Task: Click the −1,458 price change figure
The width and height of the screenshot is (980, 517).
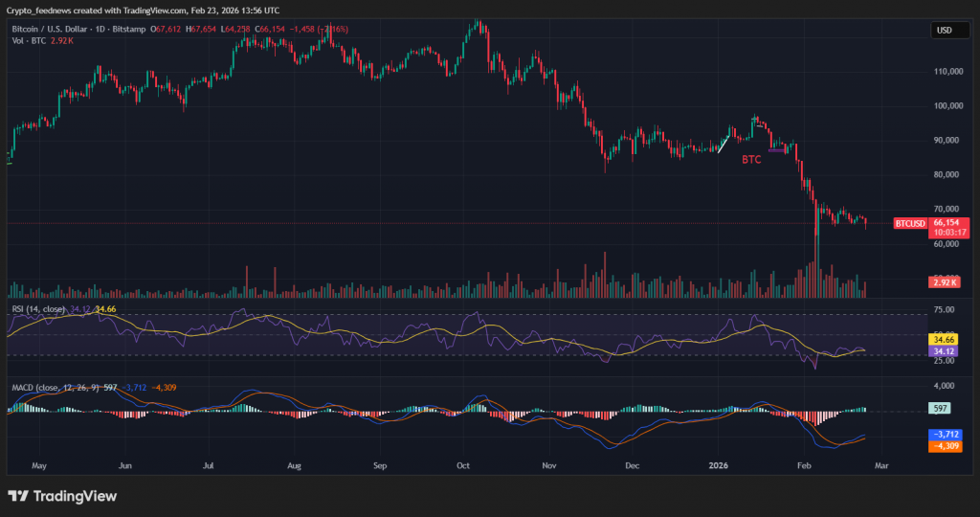Action: click(301, 30)
